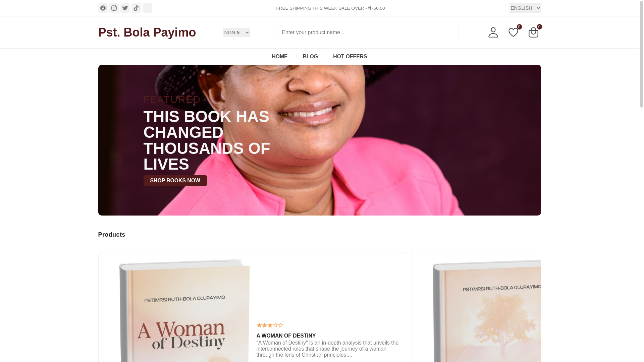Screen dimensions: 644x362
Task: Open the shopping bag cart
Action: [x=533, y=33]
